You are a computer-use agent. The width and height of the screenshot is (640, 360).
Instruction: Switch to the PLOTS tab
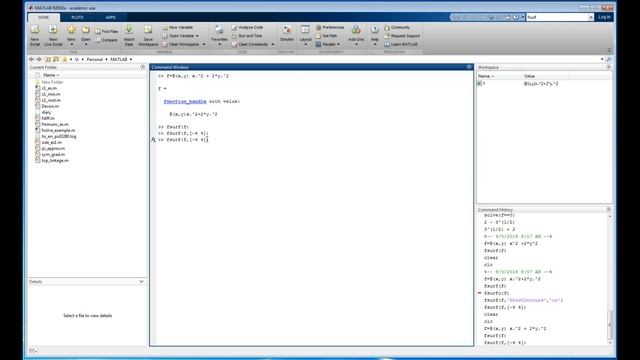pos(77,18)
